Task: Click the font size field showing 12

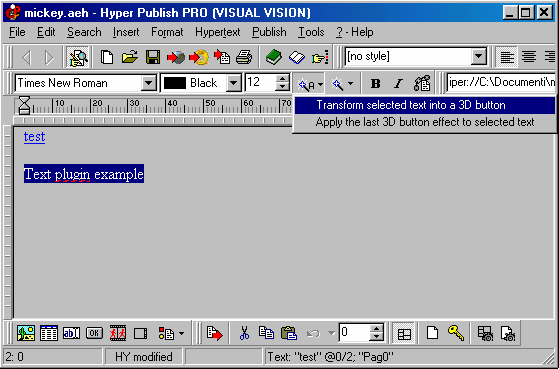Action: 260,83
